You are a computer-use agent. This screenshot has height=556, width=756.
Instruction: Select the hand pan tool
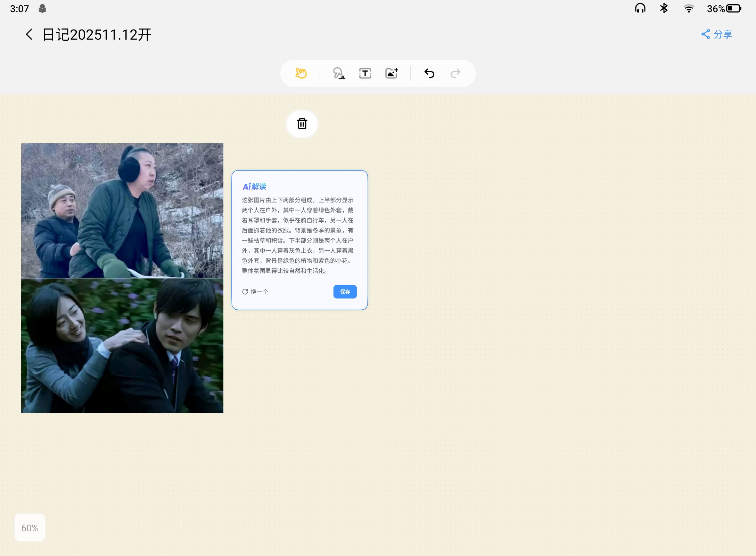[x=301, y=73]
